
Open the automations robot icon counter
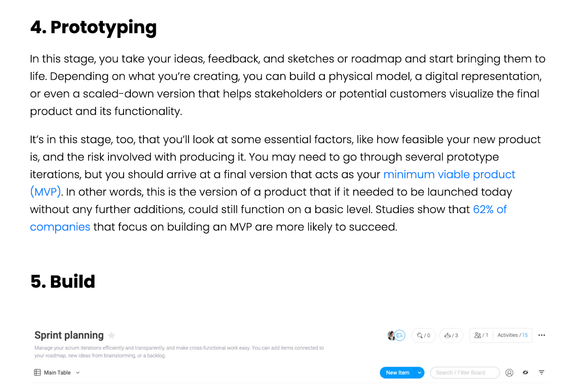click(451, 335)
